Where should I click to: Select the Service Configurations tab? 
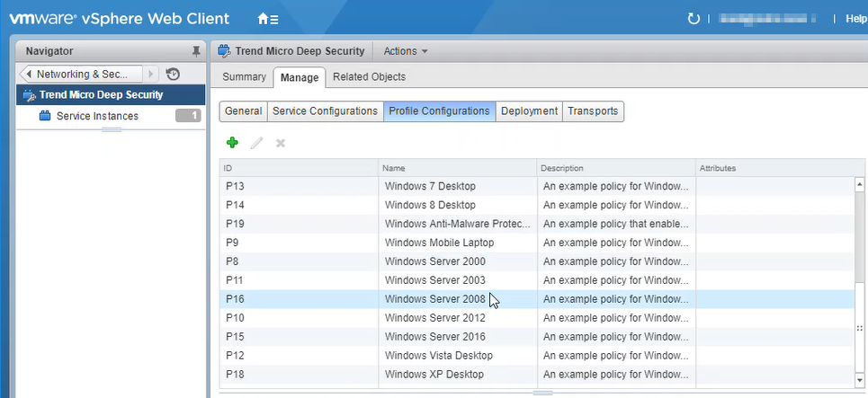[x=325, y=111]
